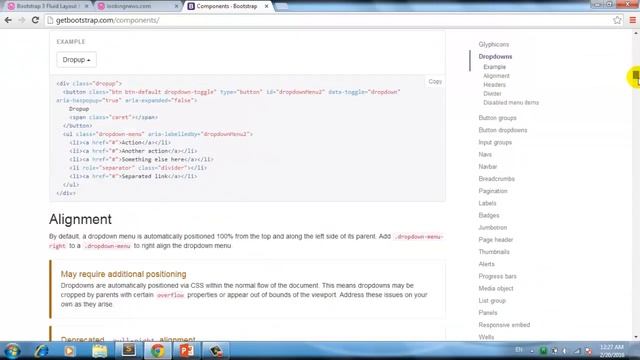Reload the page with the refresh icon
Screen dimensions: 640x360
36,20
